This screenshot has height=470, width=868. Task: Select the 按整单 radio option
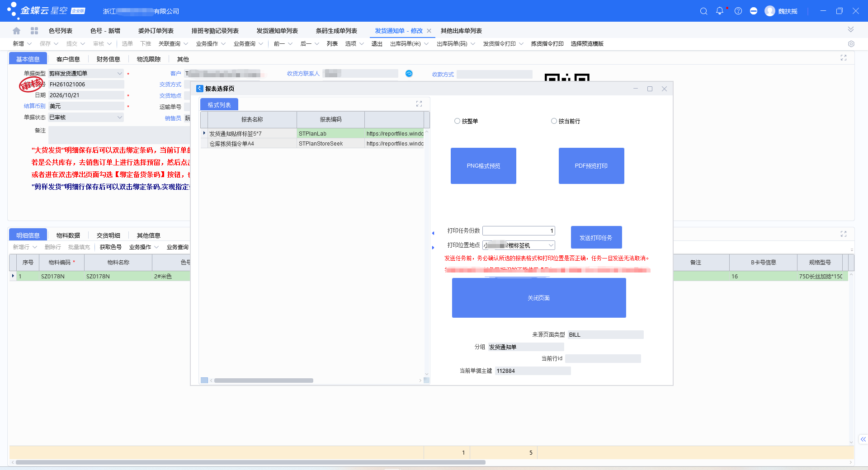point(457,121)
